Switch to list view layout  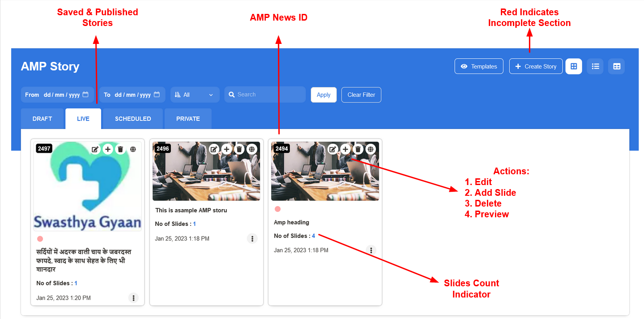pos(595,66)
